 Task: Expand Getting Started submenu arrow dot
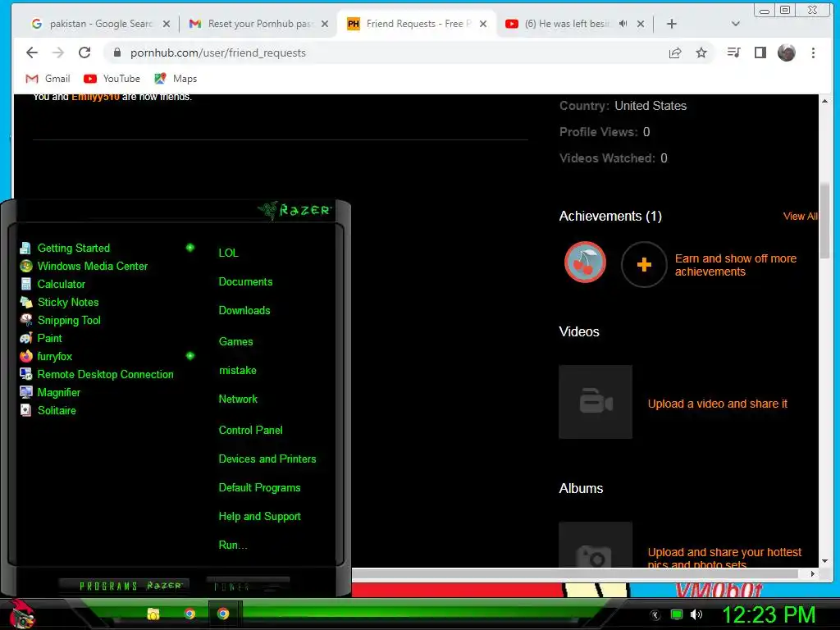click(189, 248)
